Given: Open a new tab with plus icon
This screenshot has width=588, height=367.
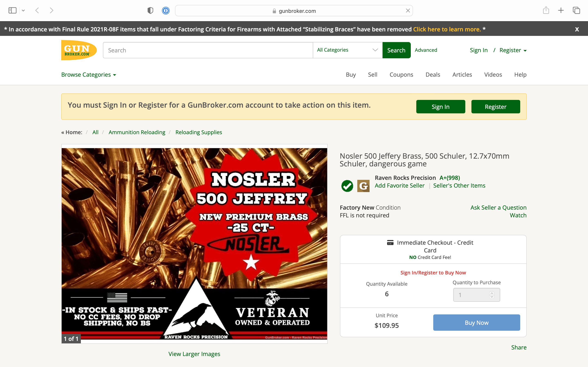Looking at the screenshot, I should [561, 10].
